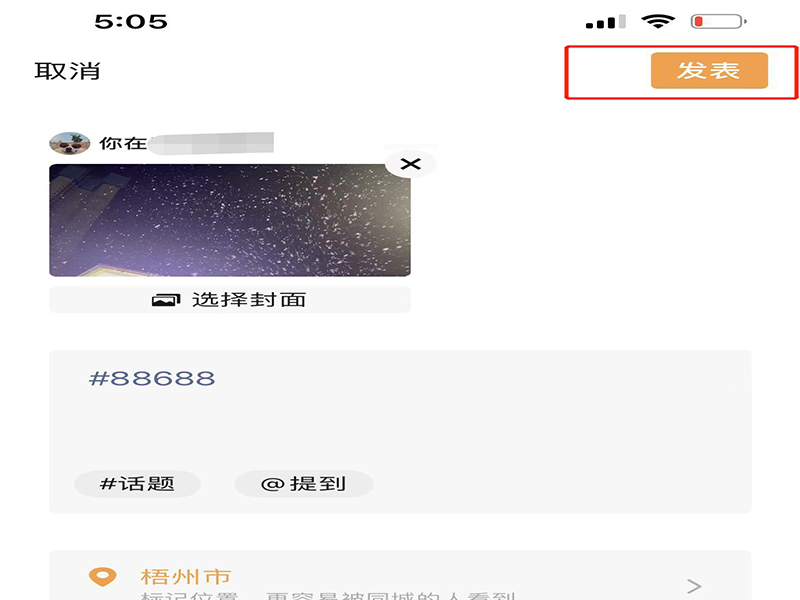Tap the 5:05 clock in status bar
This screenshot has width=800, height=600.
131,21
